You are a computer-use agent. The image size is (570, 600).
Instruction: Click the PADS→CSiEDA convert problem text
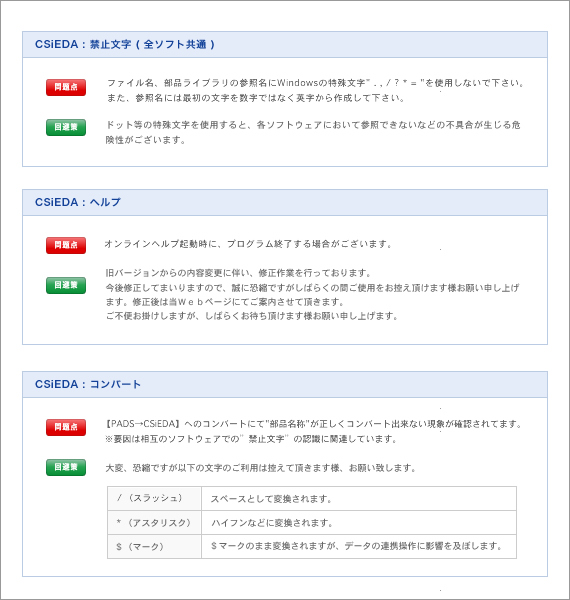click(313, 431)
